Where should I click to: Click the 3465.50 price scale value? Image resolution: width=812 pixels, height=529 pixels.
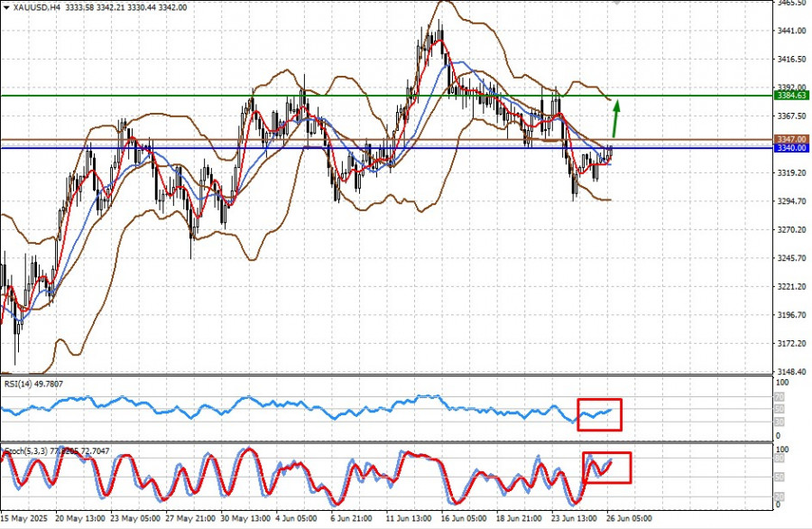791,4
